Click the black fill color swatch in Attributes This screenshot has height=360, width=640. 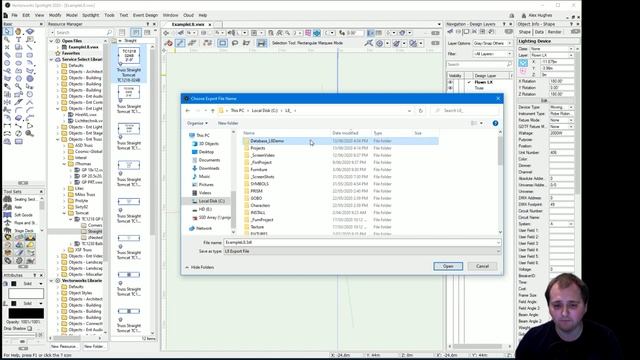(x=26, y=313)
